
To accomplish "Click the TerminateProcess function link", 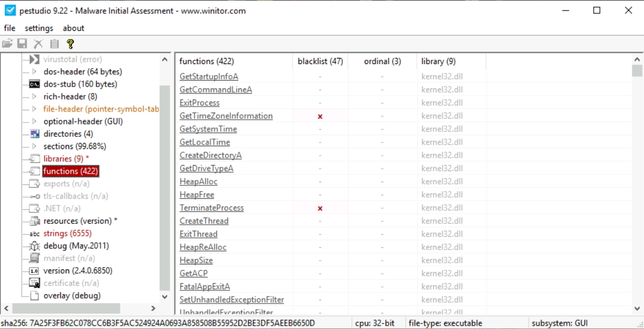I will coord(211,208).
